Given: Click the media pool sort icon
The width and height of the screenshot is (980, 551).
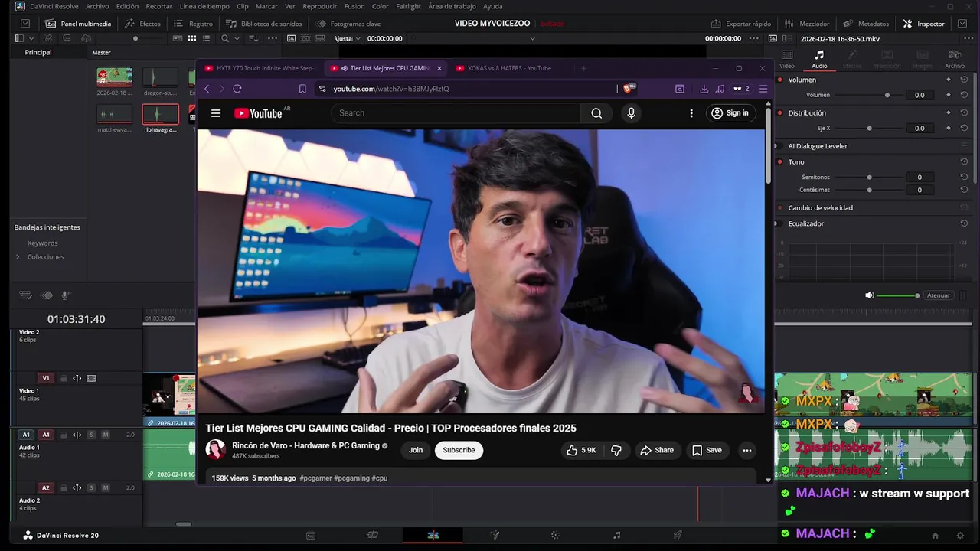Looking at the screenshot, I should pos(253,38).
